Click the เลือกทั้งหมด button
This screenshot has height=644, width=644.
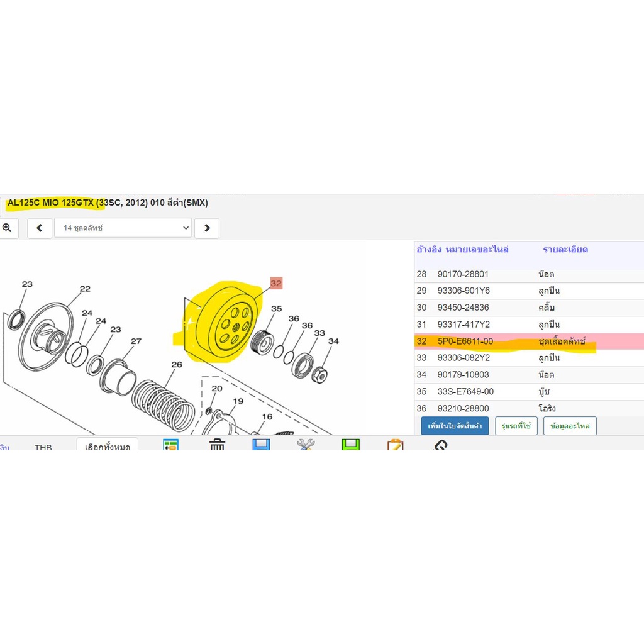(108, 445)
